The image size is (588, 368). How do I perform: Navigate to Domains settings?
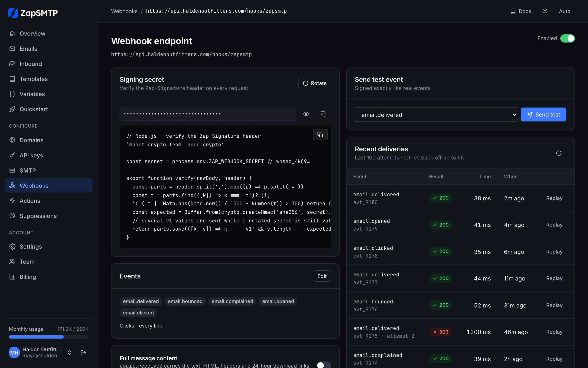tap(49, 140)
